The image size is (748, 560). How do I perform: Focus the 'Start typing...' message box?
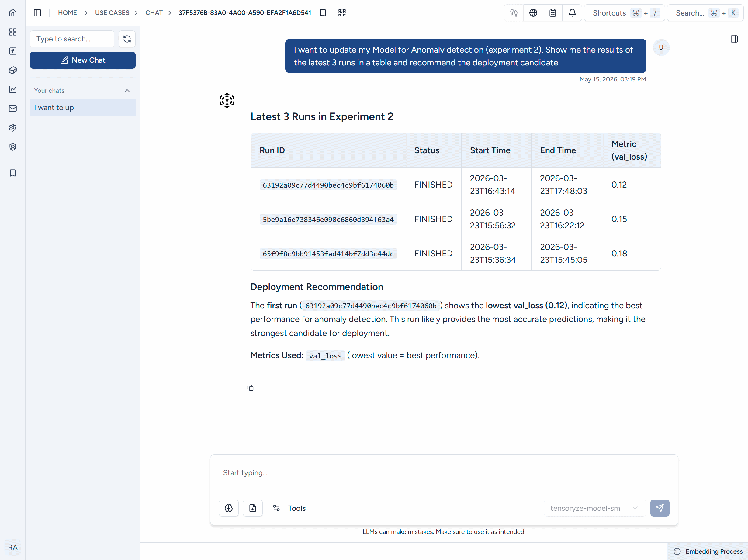[444, 473]
